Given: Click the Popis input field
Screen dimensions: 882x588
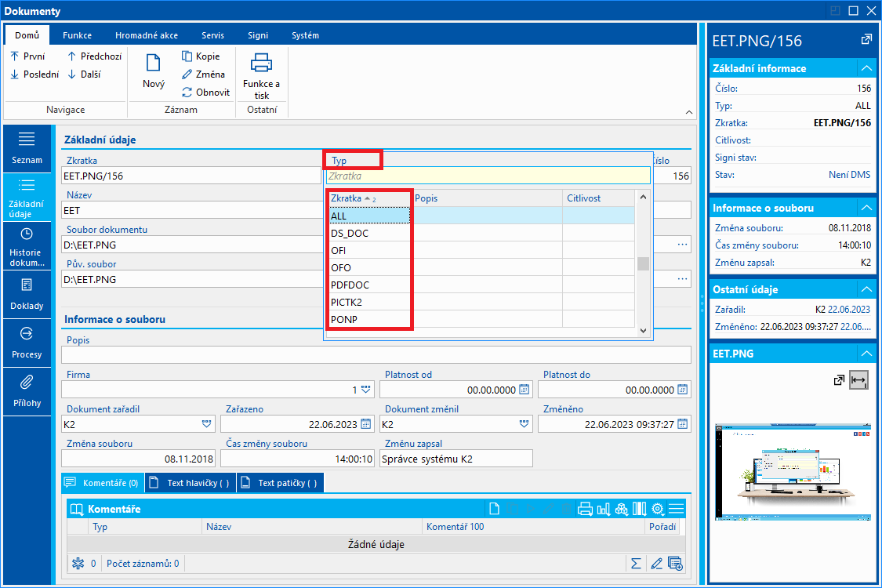Looking at the screenshot, I should point(376,355).
